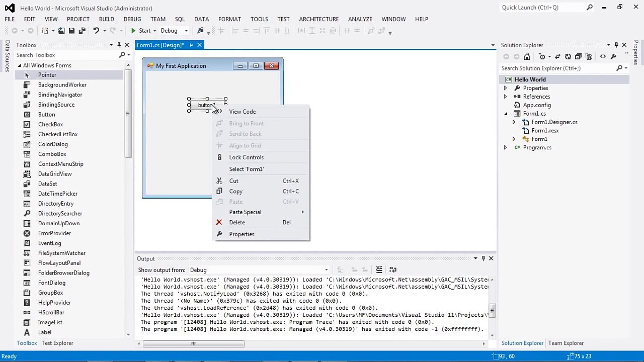Toggle Word Wrap icon in Output panel
Screen dimensions: 644x362
[x=393, y=270]
